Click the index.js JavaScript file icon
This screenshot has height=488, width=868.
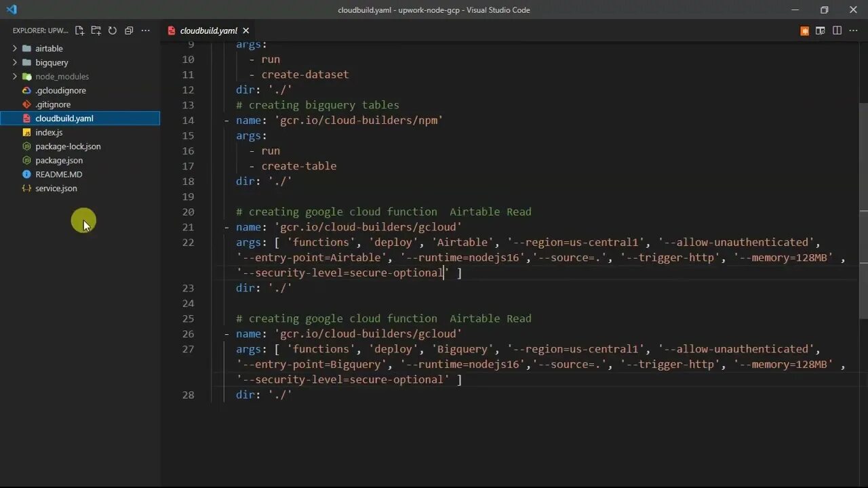(26, 132)
